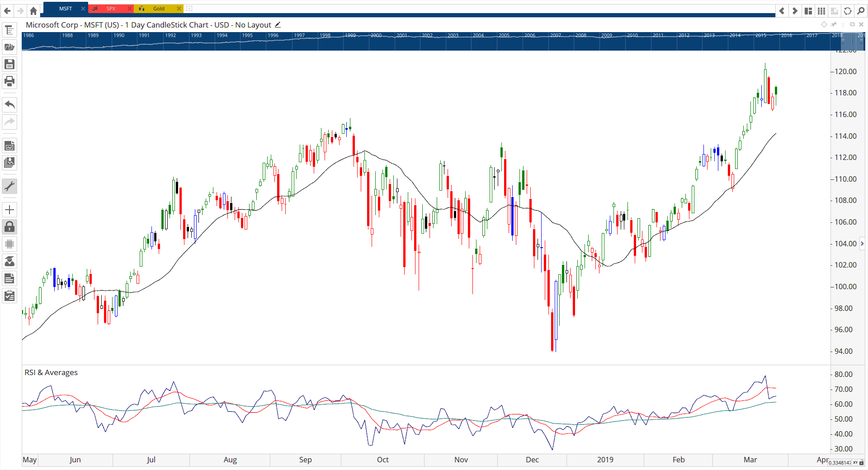Open the graduate student tutorial icon
This screenshot has width=868, height=470.
point(9,261)
